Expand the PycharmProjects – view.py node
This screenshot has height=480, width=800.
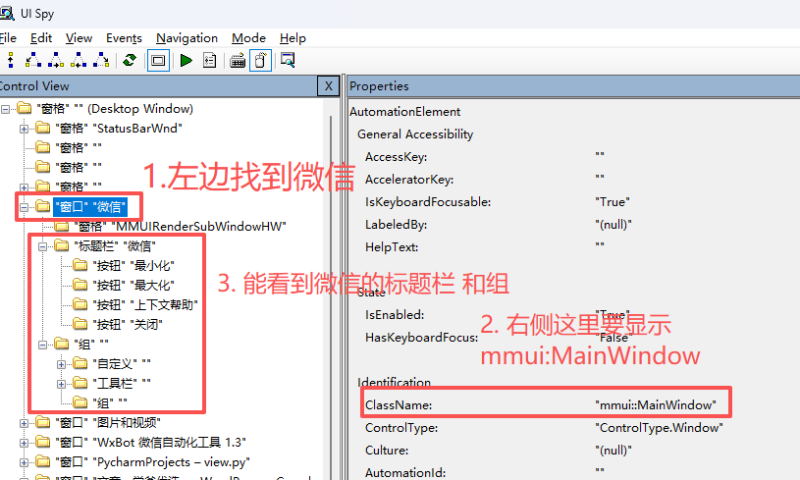pyautogui.click(x=24, y=462)
